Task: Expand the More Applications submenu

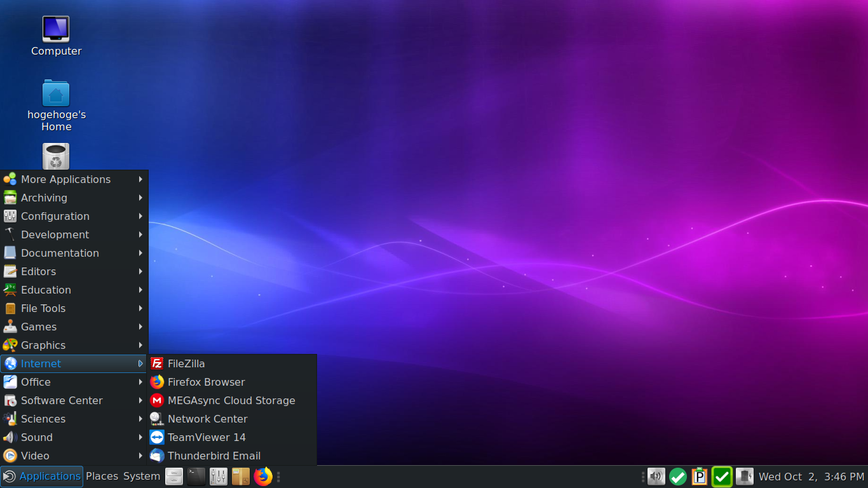Action: point(74,179)
